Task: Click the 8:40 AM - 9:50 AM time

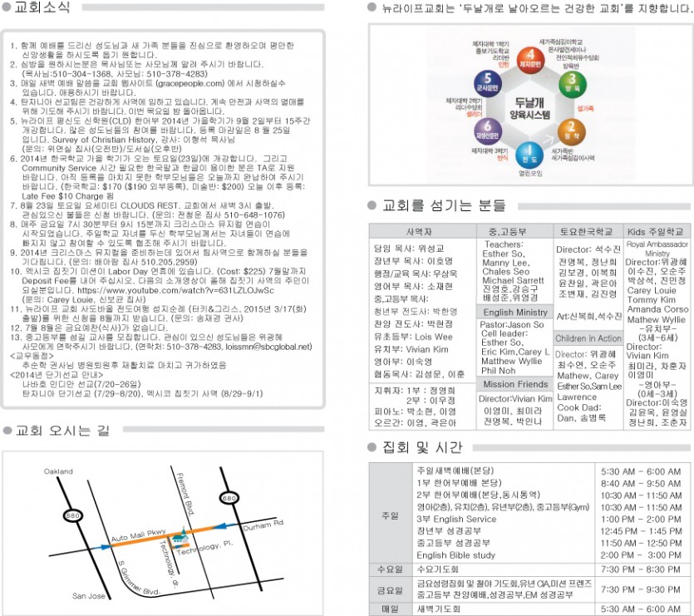Action: [x=641, y=484]
